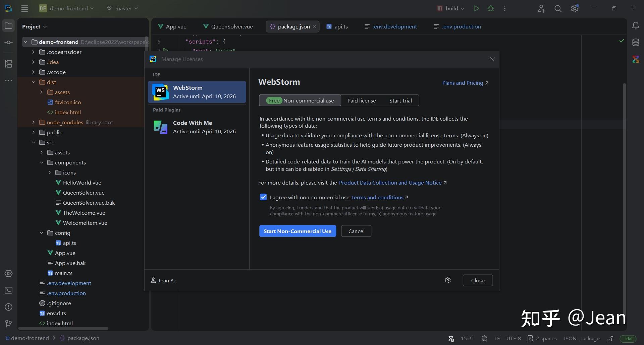Switch to api.ts editor tab
The image size is (644, 345).
click(337, 26)
